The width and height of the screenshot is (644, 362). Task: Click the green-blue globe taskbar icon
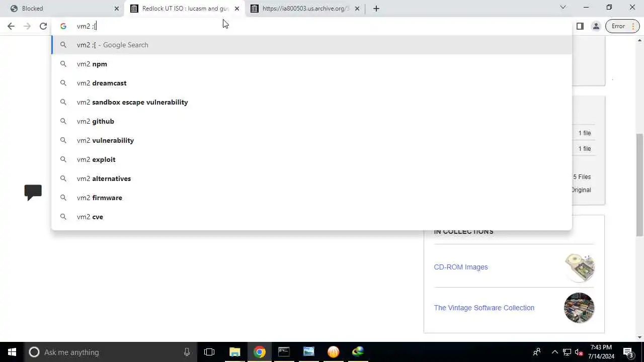pos(358,352)
